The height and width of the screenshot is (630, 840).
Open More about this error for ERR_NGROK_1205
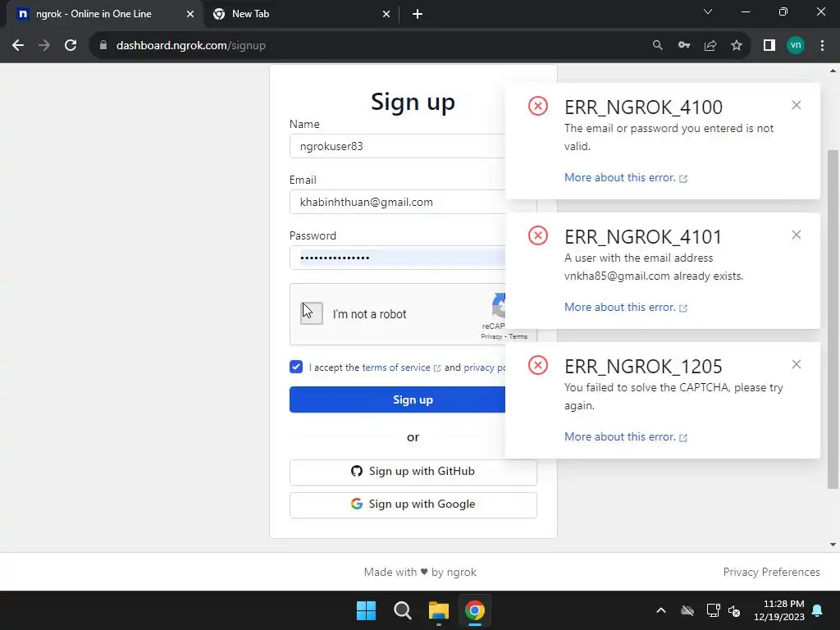(626, 436)
